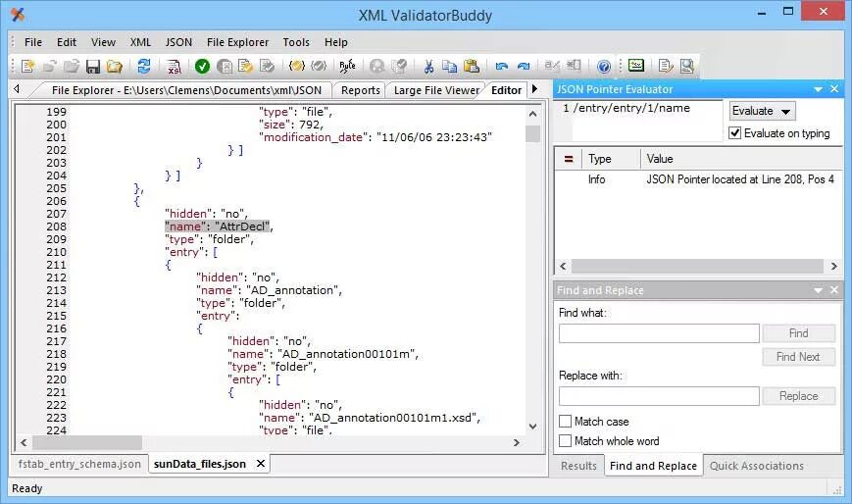Click the Save floppy disk icon
This screenshot has height=504, width=852.
[x=93, y=67]
